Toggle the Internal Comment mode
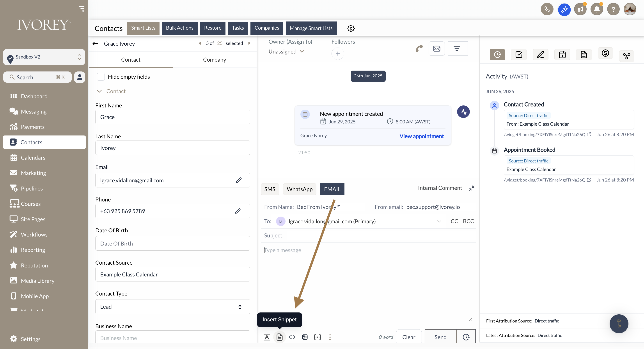 440,188
